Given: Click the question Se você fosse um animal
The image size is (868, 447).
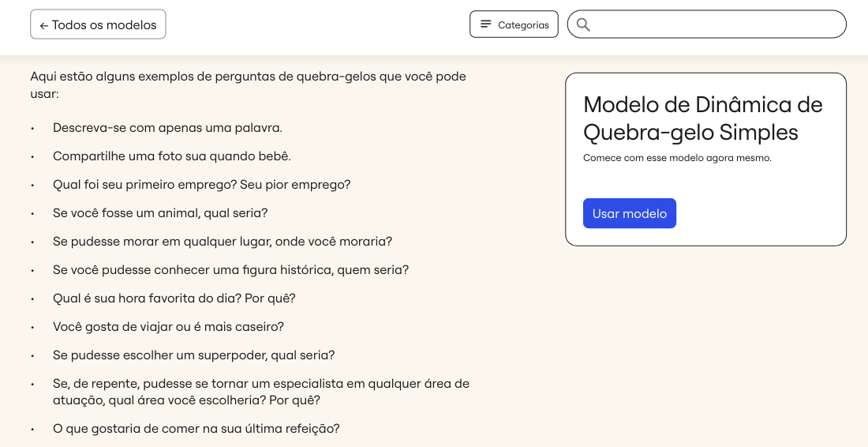Looking at the screenshot, I should click(x=160, y=213).
